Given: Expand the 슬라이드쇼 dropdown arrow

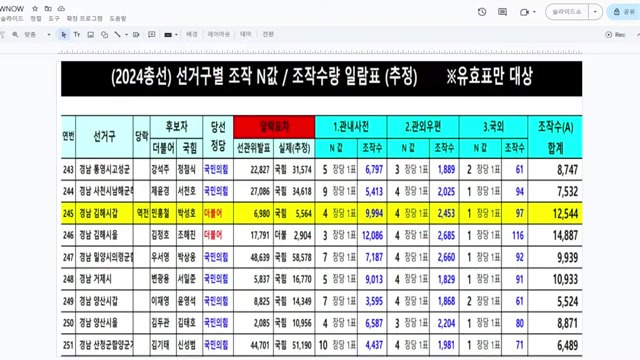Looking at the screenshot, I should pyautogui.click(x=595, y=12).
